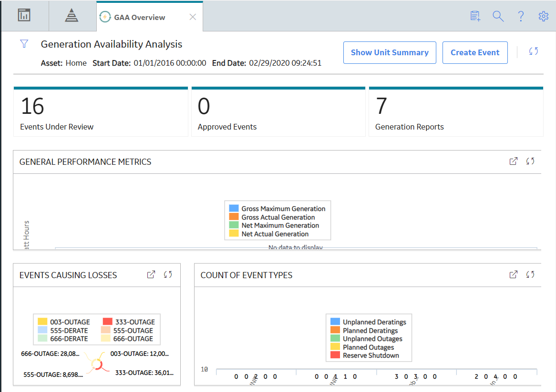
Task: Toggle 555-OUTAGE legend entry
Action: point(127,331)
